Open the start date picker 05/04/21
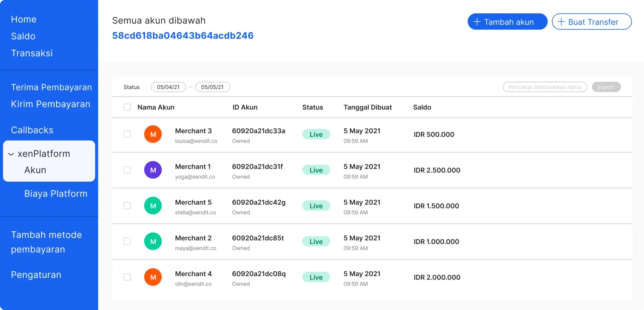644x310 pixels. 168,87
